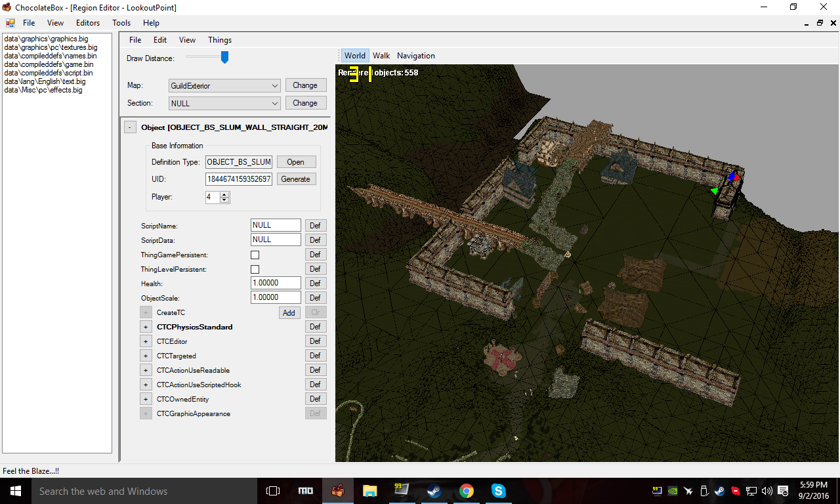The image size is (840, 504).
Task: Select the World tab
Action: click(355, 56)
